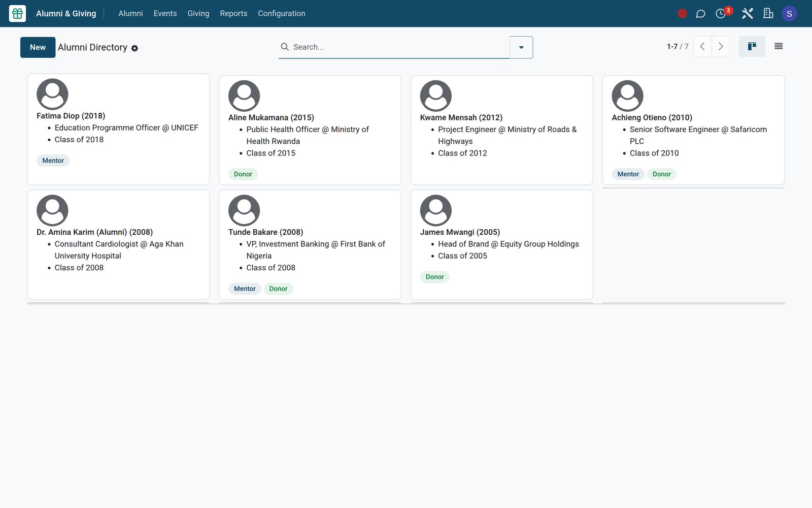This screenshot has width=812, height=508.
Task: Click the 1-7 / 7 pager counter
Action: 678,47
